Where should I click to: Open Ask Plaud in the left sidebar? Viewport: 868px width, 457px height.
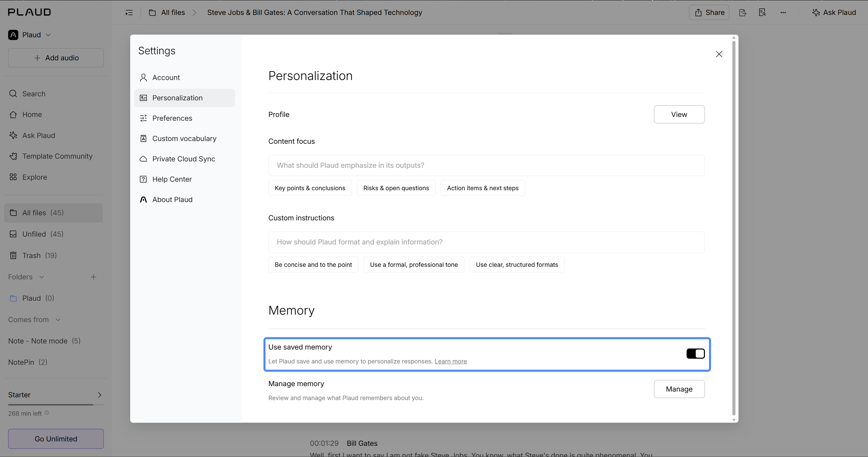pos(32,136)
